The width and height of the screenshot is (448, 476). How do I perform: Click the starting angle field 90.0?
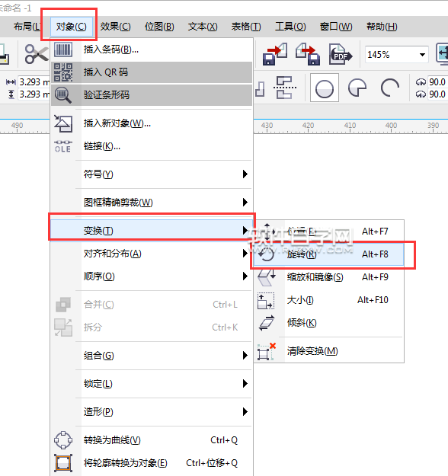(437, 82)
